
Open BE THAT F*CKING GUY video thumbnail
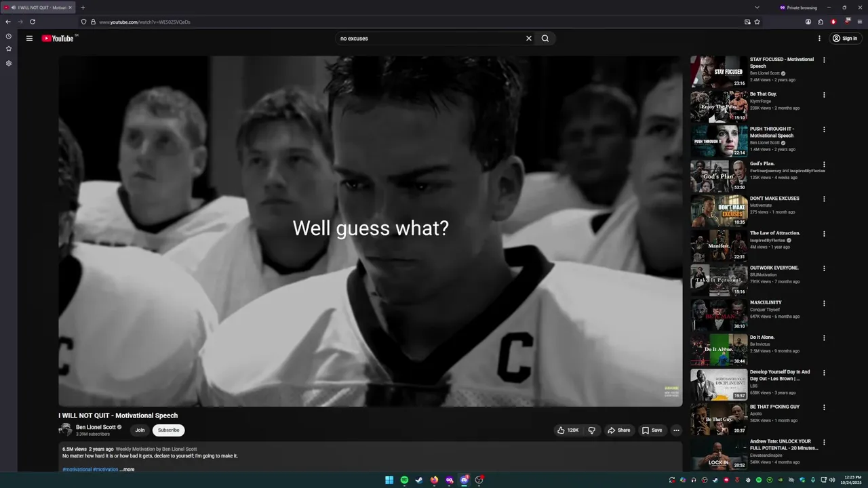(719, 420)
